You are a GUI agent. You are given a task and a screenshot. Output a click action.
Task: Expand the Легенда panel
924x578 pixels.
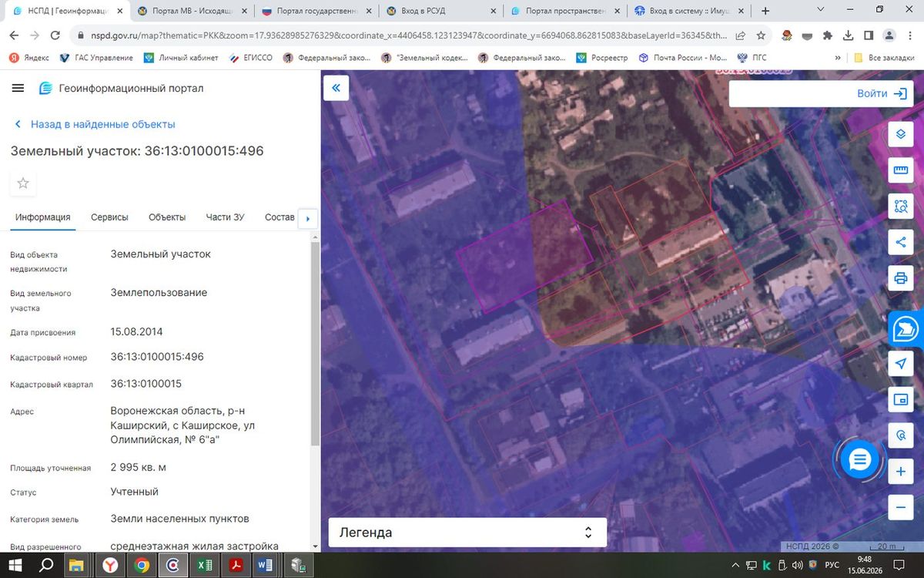tap(467, 533)
